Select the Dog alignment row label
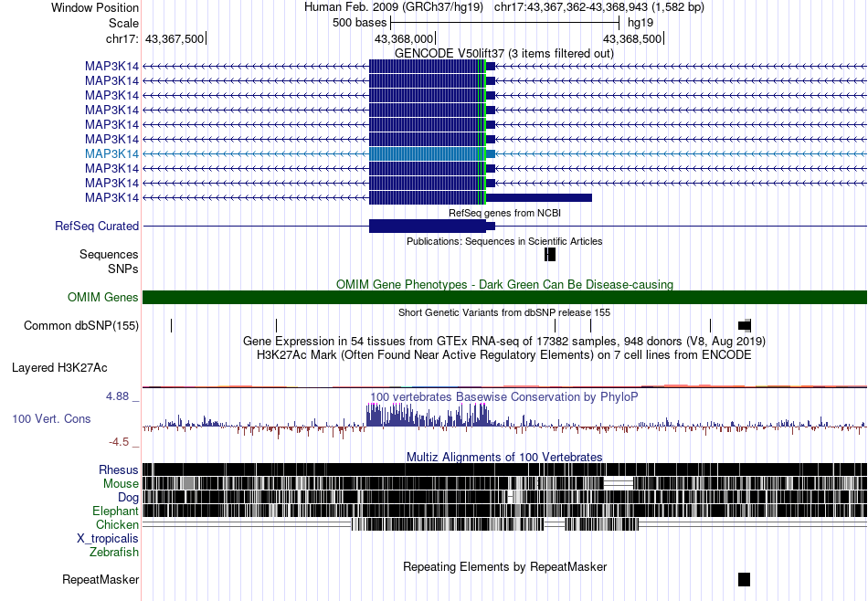Image resolution: width=868 pixels, height=601 pixels. click(129, 498)
